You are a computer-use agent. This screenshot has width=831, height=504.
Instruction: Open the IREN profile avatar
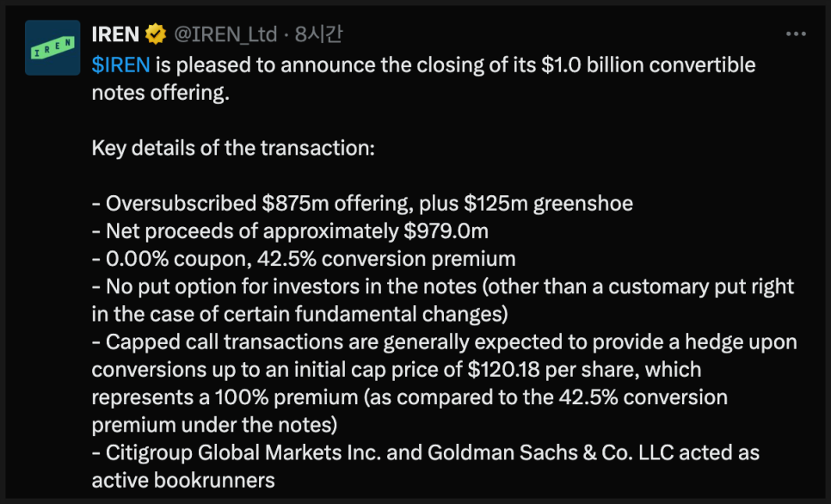point(52,48)
